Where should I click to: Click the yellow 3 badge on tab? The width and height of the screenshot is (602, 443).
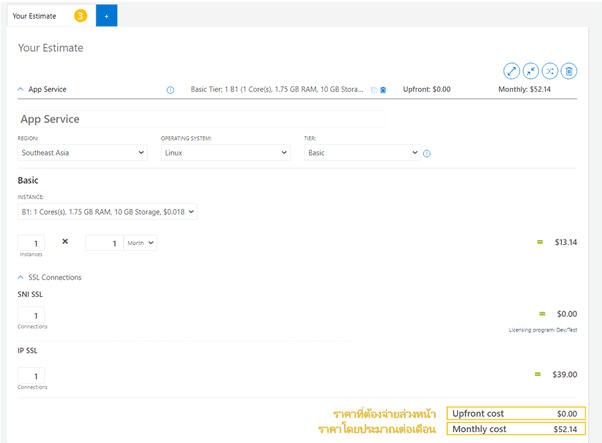pos(80,16)
